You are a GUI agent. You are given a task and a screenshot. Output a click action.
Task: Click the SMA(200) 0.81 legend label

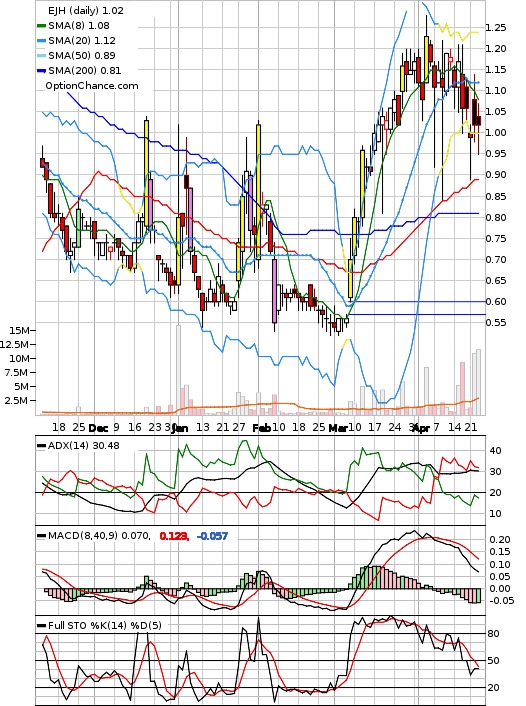pyautogui.click(x=85, y=70)
